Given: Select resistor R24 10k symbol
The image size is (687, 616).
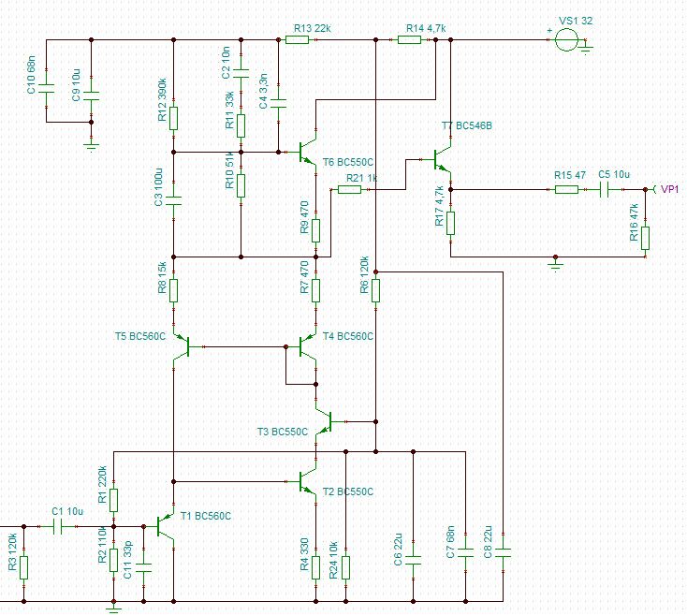Looking at the screenshot, I should click(x=345, y=568).
